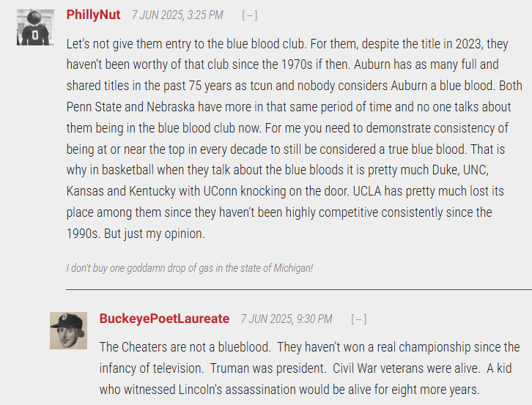Click the line mentioning Duke, UNC
Screen dimensions: 532x405
point(278,170)
